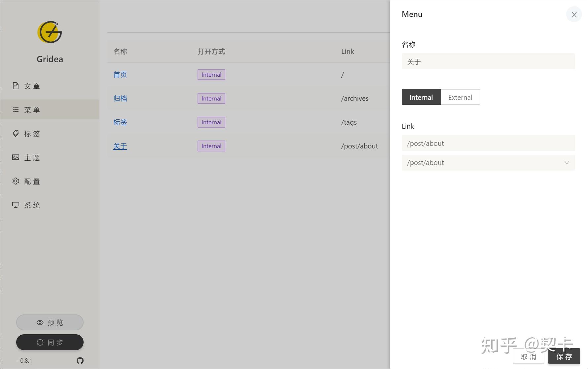Click the GitHub icon at bottom left
The image size is (588, 369).
tap(80, 361)
